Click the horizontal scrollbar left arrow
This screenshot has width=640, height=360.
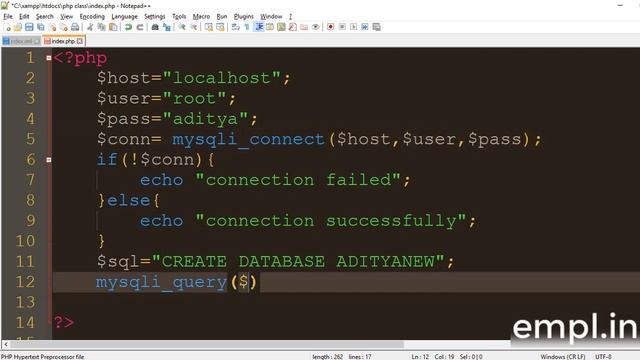click(x=5, y=344)
